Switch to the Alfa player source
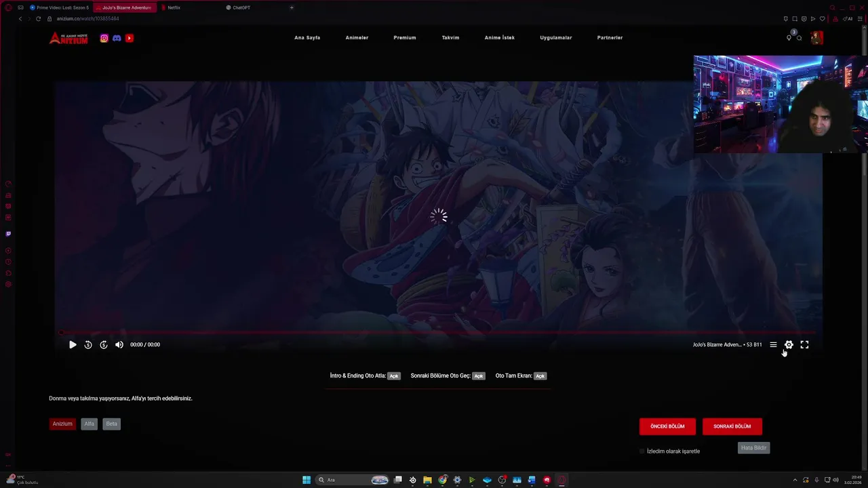Viewport: 868px width, 488px height. tap(89, 424)
